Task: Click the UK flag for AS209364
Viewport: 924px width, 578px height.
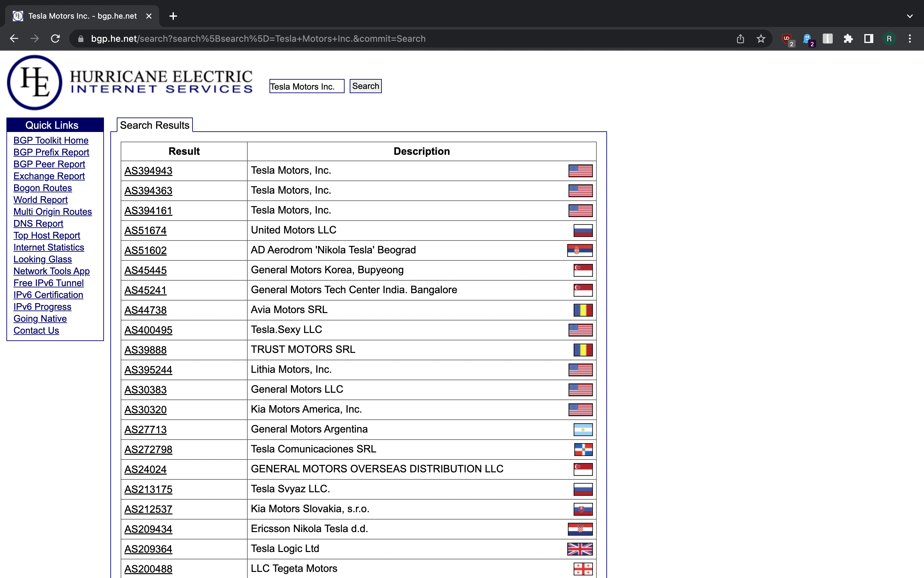Action: click(x=580, y=549)
